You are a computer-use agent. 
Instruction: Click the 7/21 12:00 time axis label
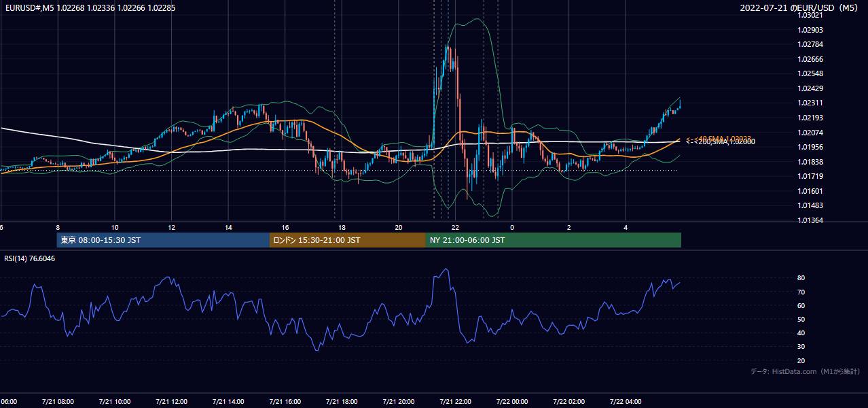click(171, 402)
